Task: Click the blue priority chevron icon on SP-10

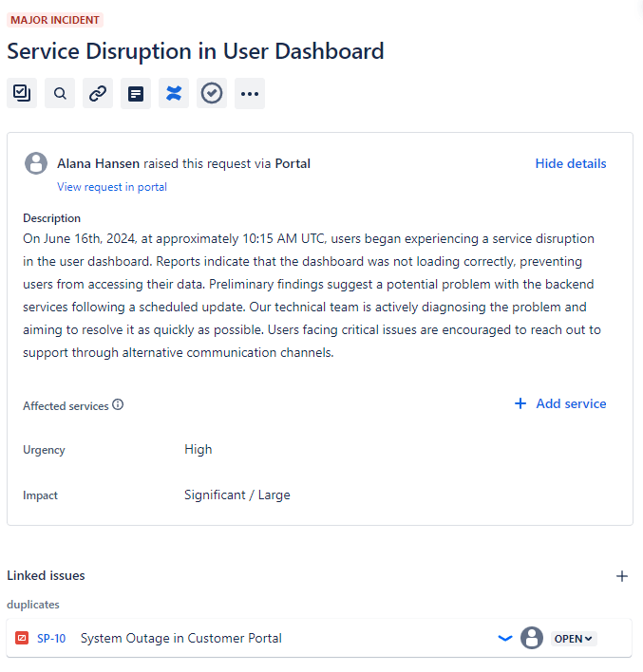Action: (x=505, y=638)
